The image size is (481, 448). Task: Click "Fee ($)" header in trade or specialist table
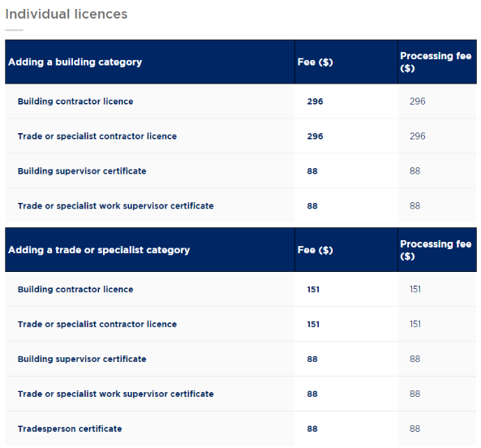316,250
